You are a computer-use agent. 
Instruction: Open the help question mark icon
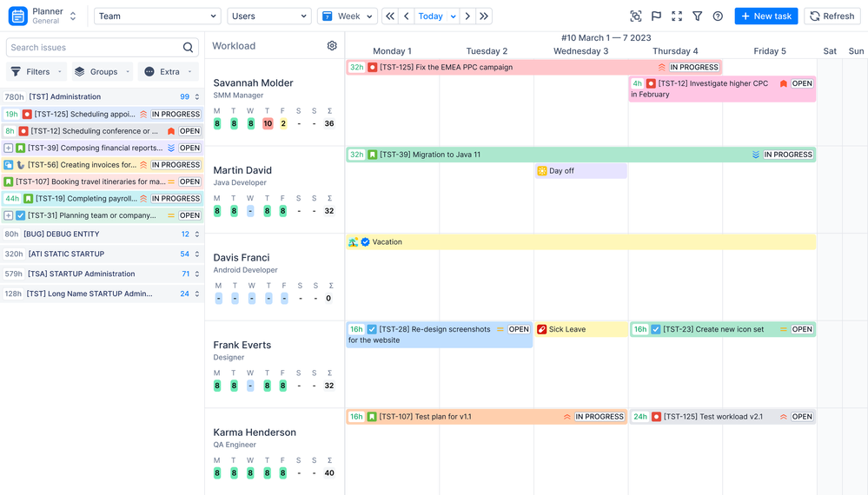(x=718, y=16)
